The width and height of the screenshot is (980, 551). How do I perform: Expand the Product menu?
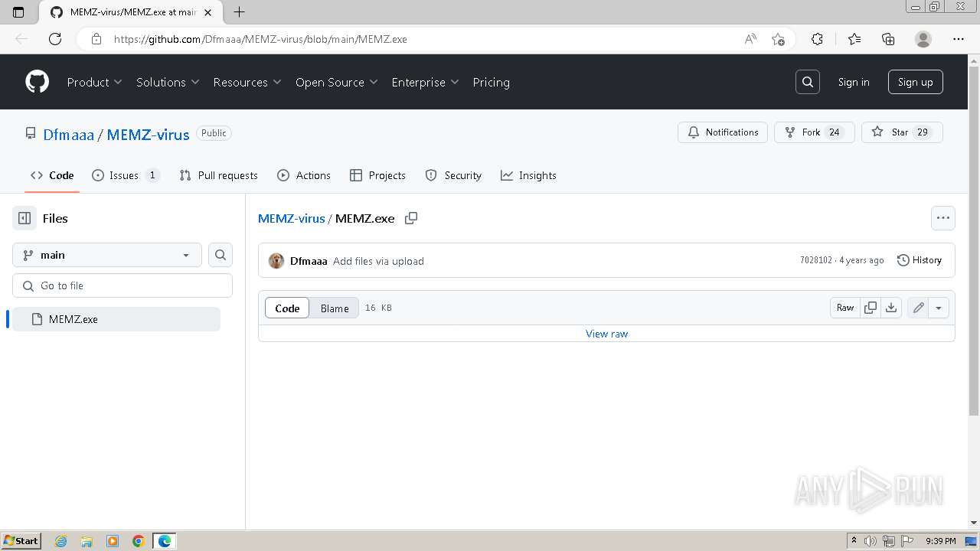pos(95,82)
